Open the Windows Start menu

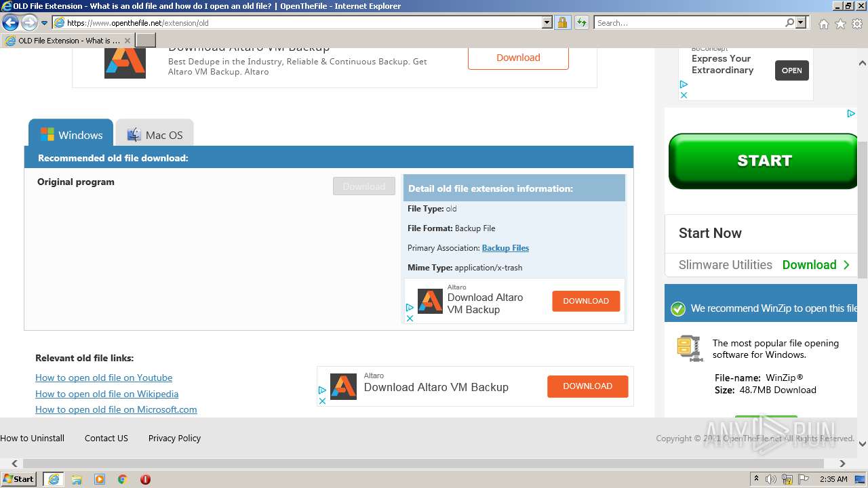18,479
